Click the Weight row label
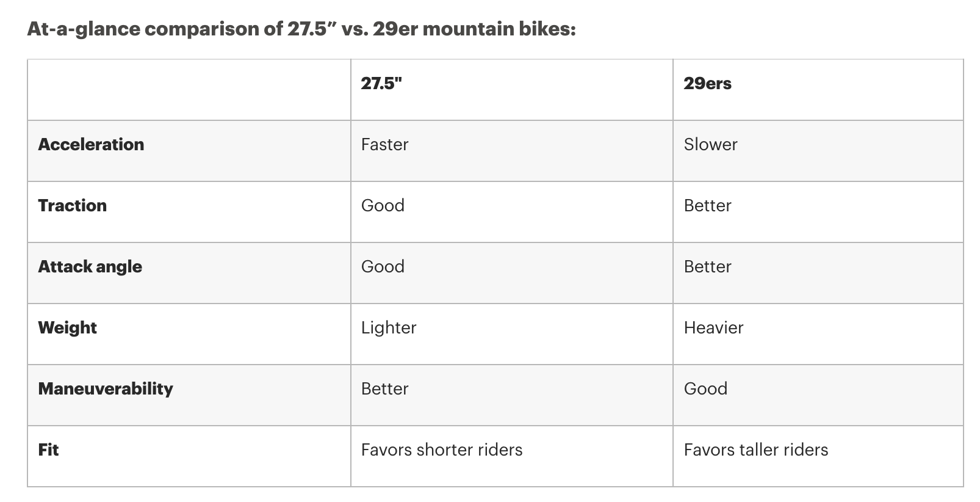Viewport: 980px width, 502px height. [67, 328]
